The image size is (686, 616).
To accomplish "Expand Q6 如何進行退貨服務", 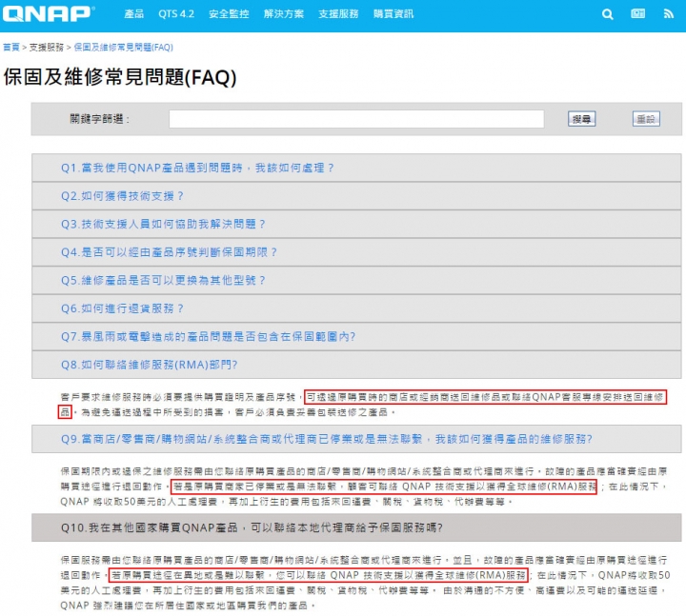I will (356, 308).
